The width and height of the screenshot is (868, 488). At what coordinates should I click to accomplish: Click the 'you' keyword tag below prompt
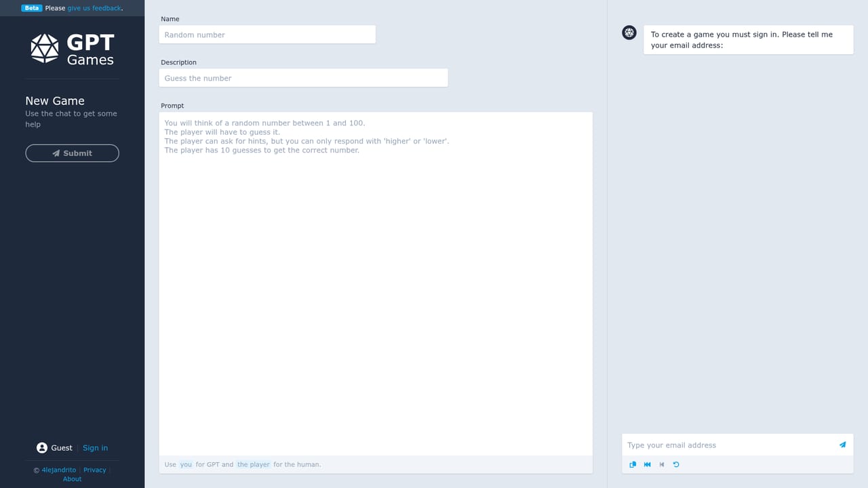(x=186, y=464)
